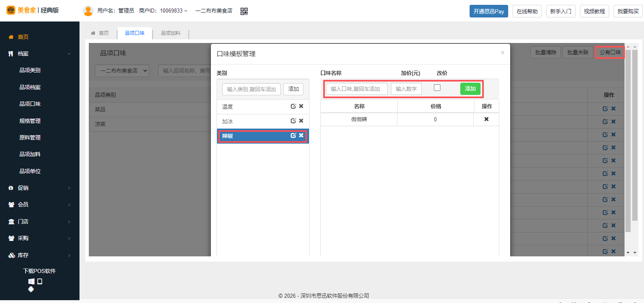644x303 pixels.
Task: Click the 微微辣 flavor name cell
Action: pos(359,119)
